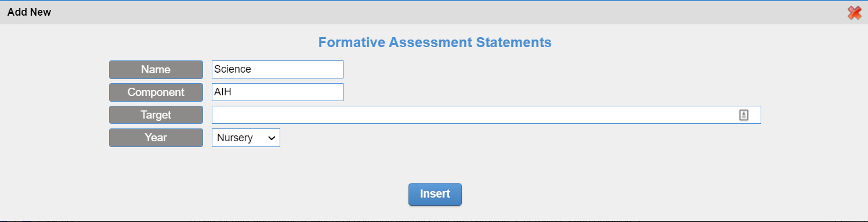Click the autofill card icon in Target field
868x222 pixels.
coord(744,115)
